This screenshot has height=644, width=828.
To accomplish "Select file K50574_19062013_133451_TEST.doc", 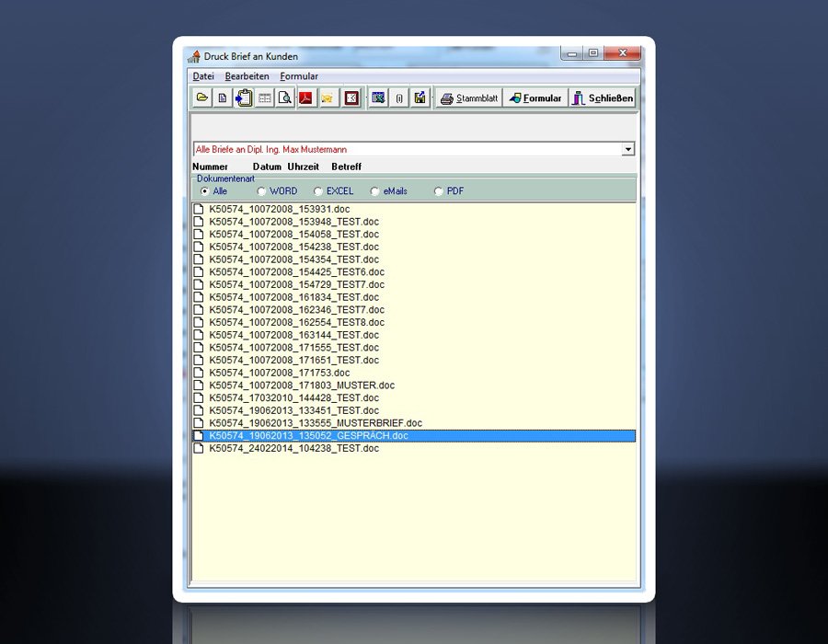I will pyautogui.click(x=293, y=410).
